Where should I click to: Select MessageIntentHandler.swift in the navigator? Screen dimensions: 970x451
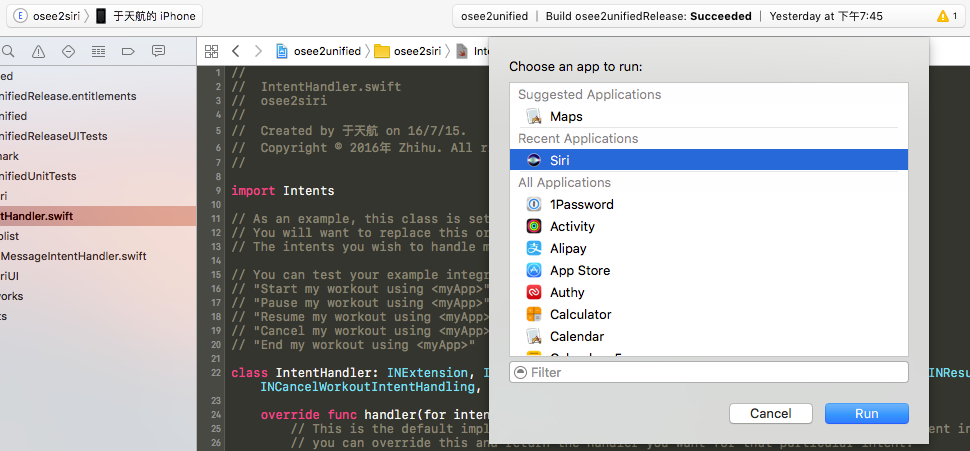point(98,256)
